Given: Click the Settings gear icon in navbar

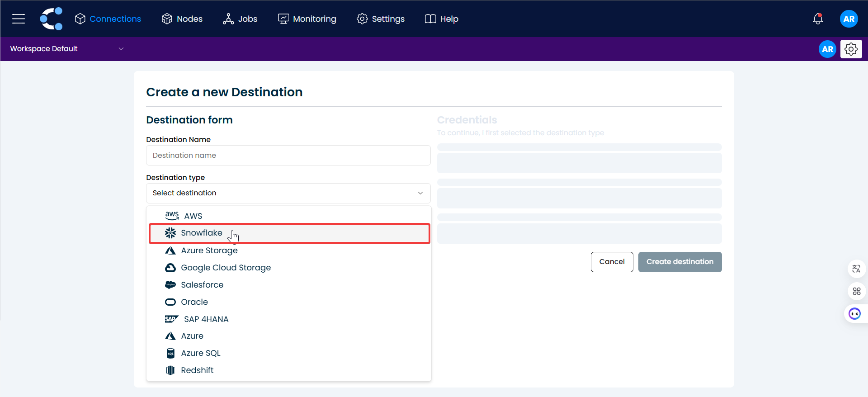Looking at the screenshot, I should coord(362,19).
